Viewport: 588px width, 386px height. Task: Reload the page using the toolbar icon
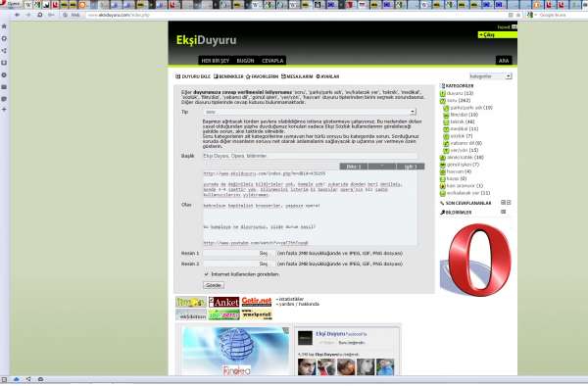pyautogui.click(x=40, y=15)
